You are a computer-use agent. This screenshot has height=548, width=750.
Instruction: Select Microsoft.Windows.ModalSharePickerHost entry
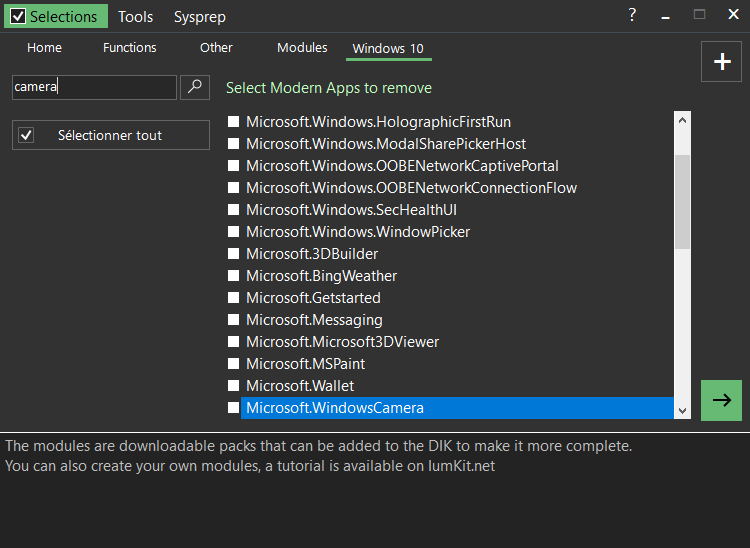coord(386,144)
